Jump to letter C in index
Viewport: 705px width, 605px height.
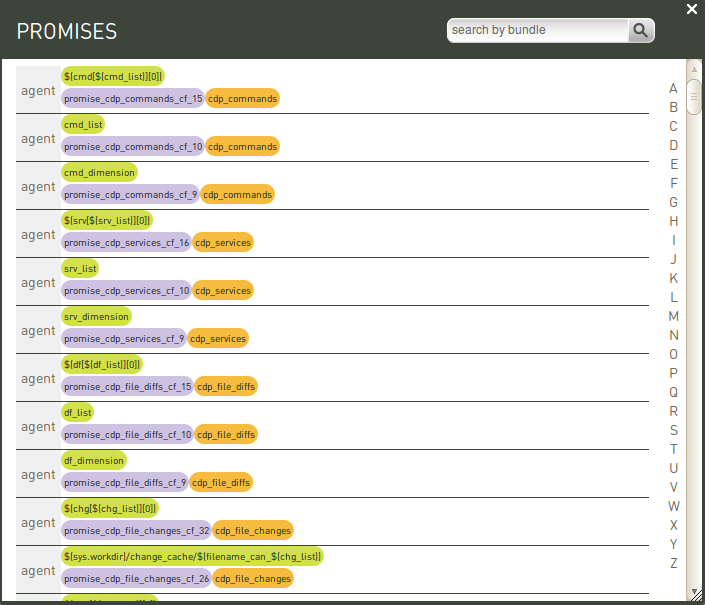coord(673,126)
